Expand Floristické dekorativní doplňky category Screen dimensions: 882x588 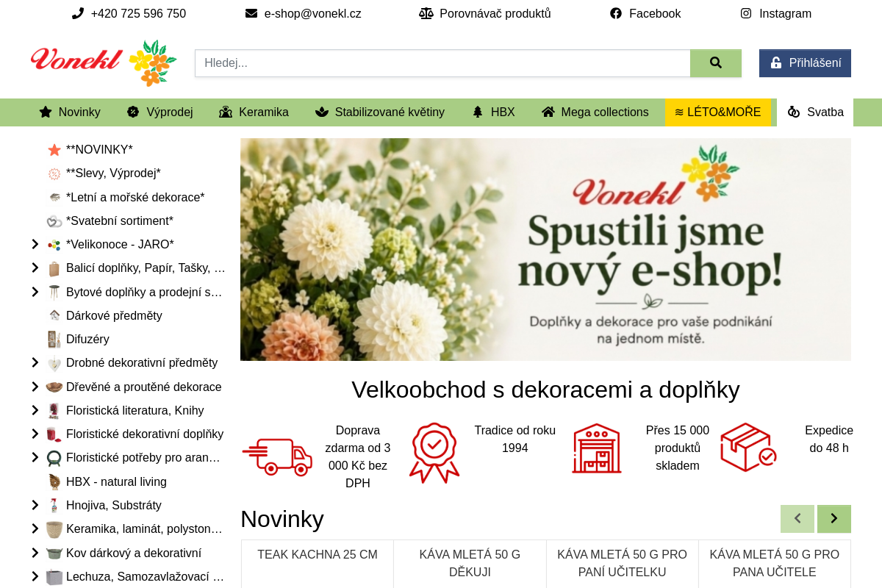coord(35,434)
